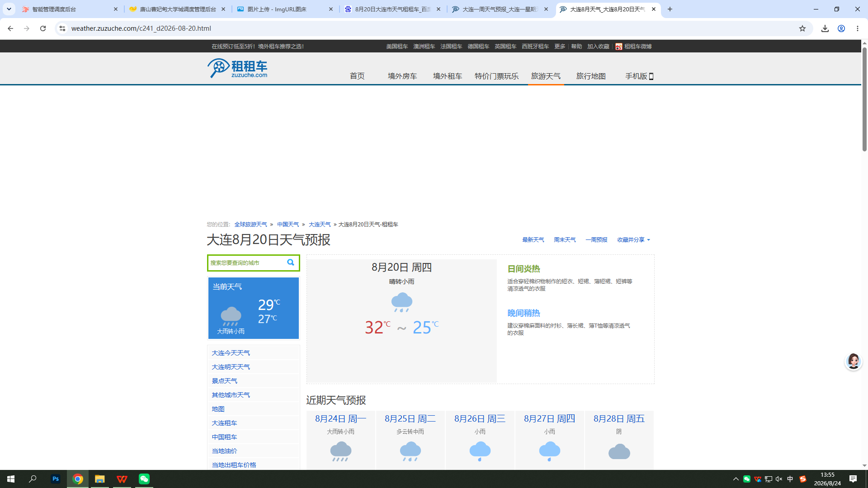
Task: Open WeChat from taskbar
Action: 144,479
